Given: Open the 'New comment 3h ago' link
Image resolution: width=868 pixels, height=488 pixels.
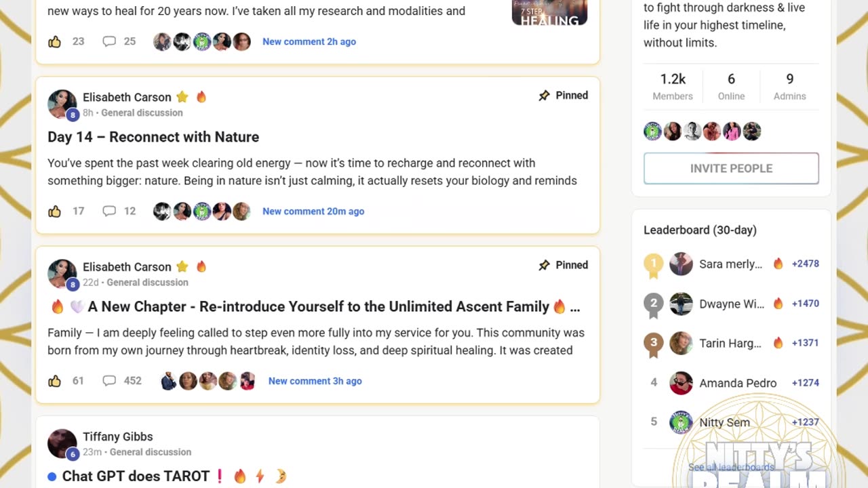Looking at the screenshot, I should coord(315,381).
